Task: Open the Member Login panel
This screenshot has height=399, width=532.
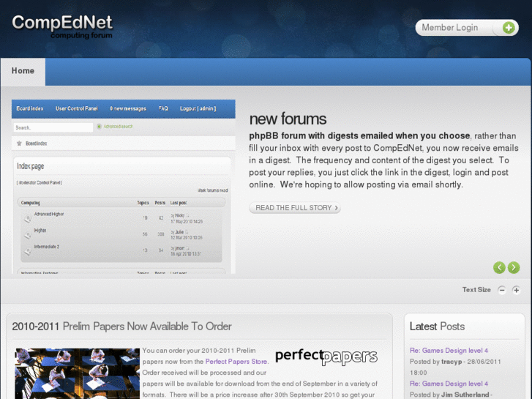Action: point(467,28)
